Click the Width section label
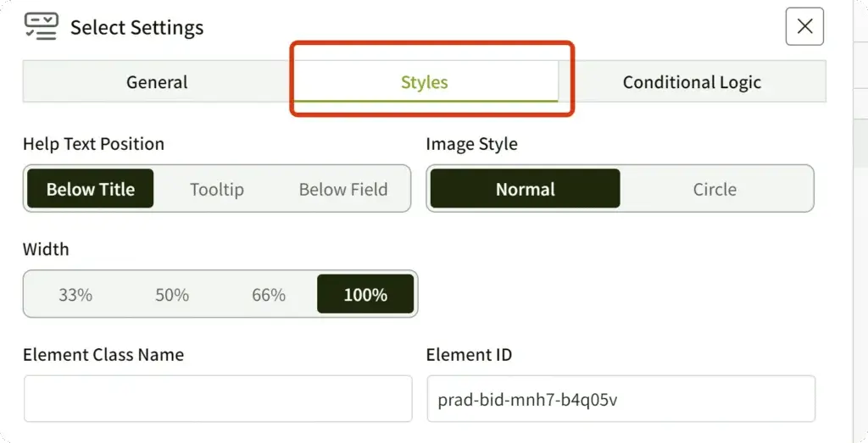This screenshot has height=443, width=868. [x=46, y=249]
